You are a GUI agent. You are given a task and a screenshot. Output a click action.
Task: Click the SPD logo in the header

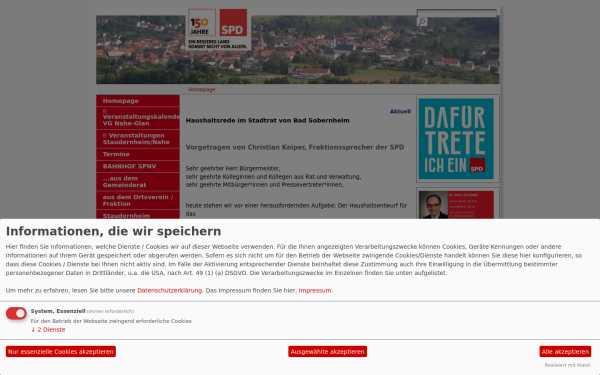coord(233,23)
